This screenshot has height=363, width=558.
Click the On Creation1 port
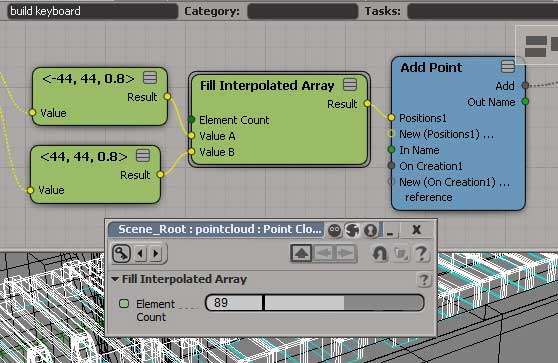click(391, 165)
